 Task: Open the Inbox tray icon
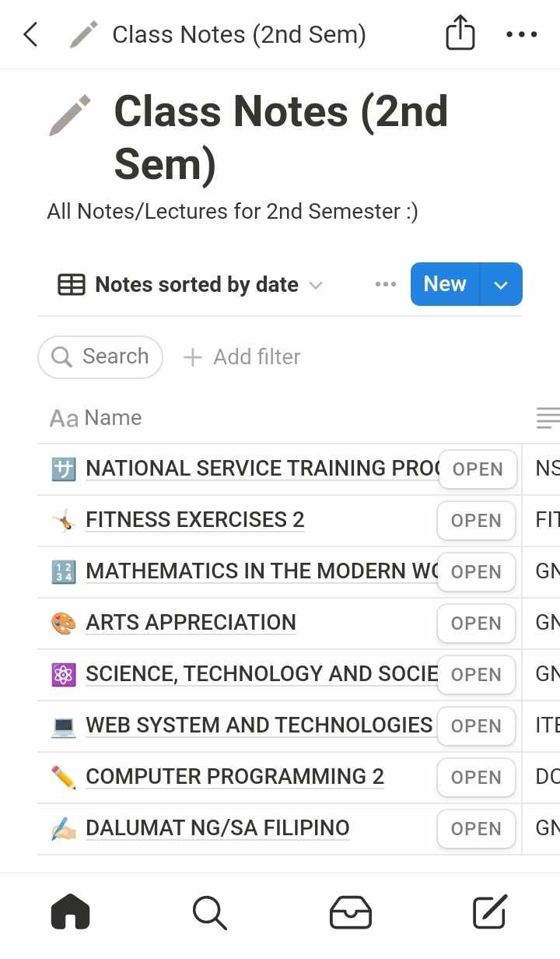350,912
